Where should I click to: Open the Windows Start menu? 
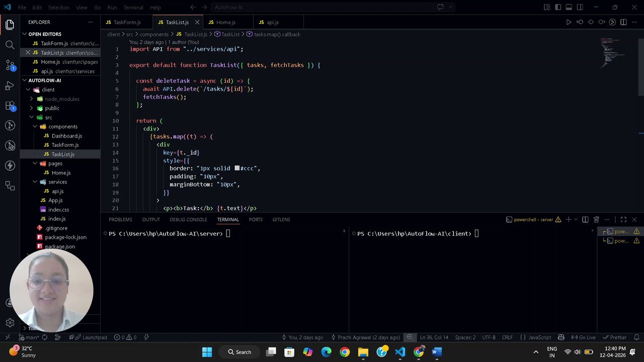coord(207,352)
